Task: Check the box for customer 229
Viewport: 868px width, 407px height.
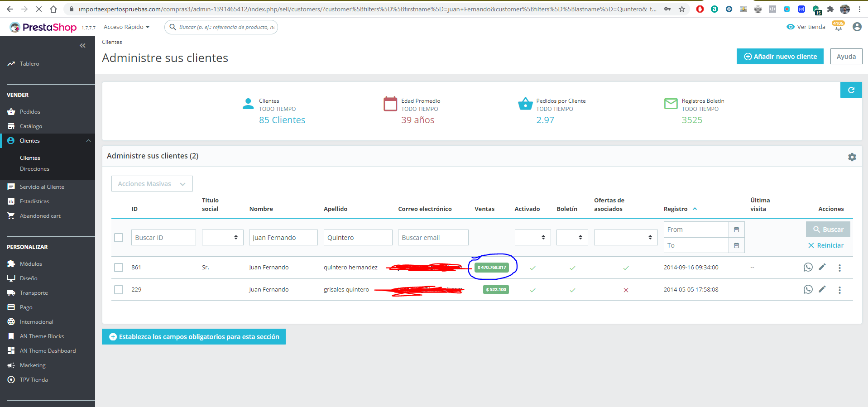Action: (x=119, y=290)
